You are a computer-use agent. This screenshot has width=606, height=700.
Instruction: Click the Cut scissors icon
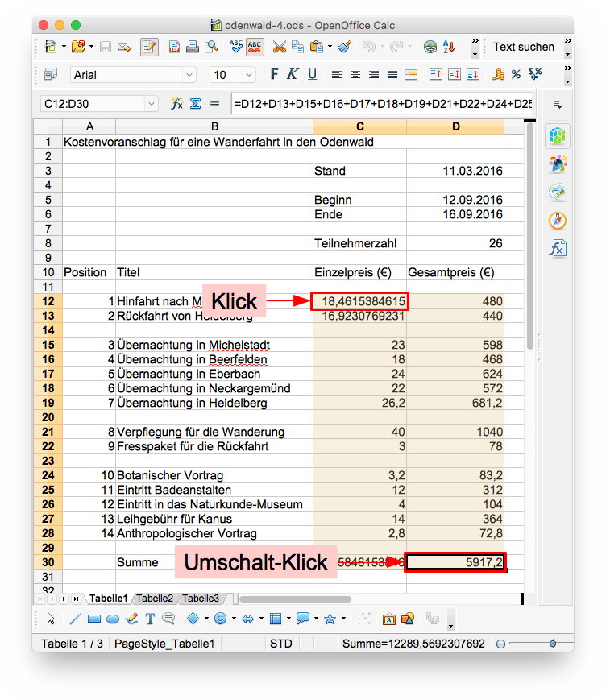click(280, 47)
